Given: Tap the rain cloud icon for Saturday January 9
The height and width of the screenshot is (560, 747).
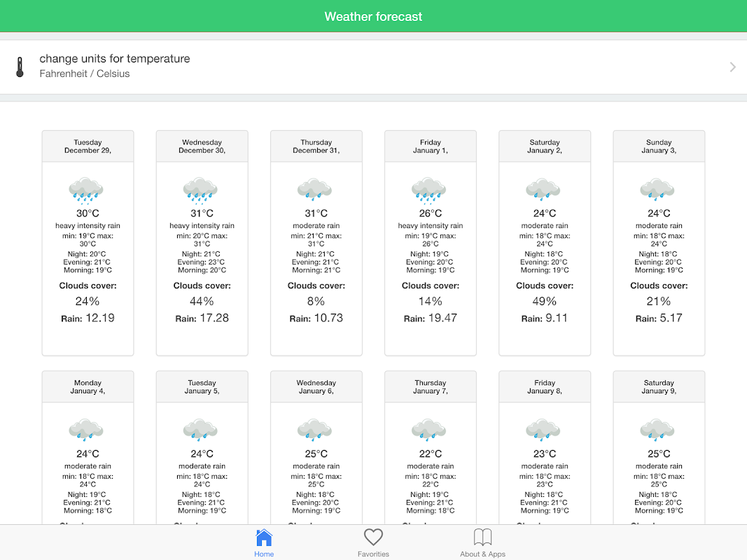Looking at the screenshot, I should [x=657, y=430].
